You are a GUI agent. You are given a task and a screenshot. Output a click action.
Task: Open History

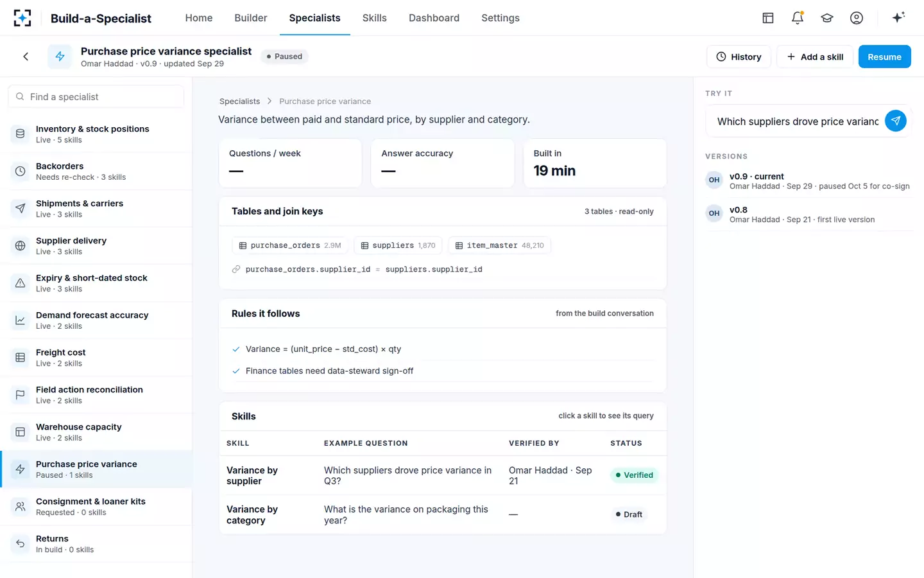(x=739, y=57)
